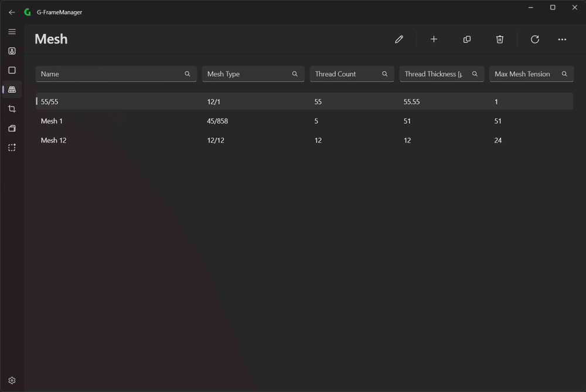Click max tension 1 in 55/55 row
Screen dimensions: 586x392
pos(496,101)
